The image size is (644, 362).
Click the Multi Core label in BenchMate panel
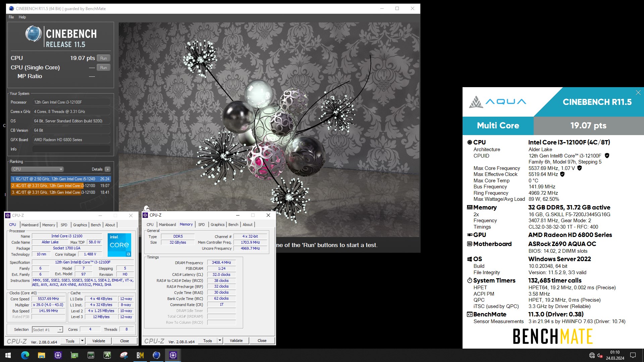pyautogui.click(x=498, y=126)
